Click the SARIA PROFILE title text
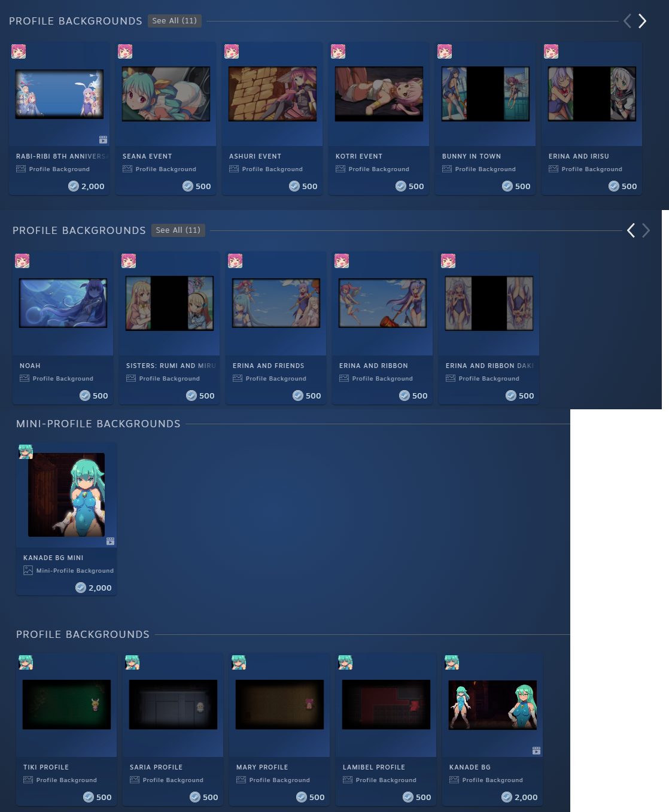669x812 pixels. [156, 767]
